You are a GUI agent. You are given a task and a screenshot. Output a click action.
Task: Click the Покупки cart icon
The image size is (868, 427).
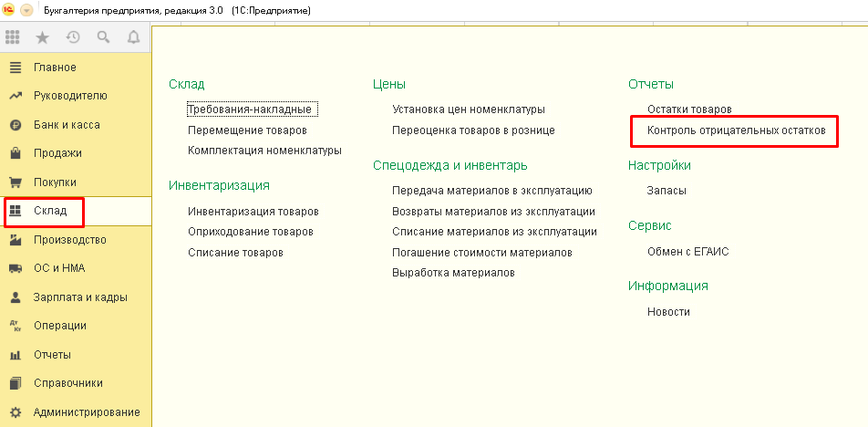click(x=15, y=182)
